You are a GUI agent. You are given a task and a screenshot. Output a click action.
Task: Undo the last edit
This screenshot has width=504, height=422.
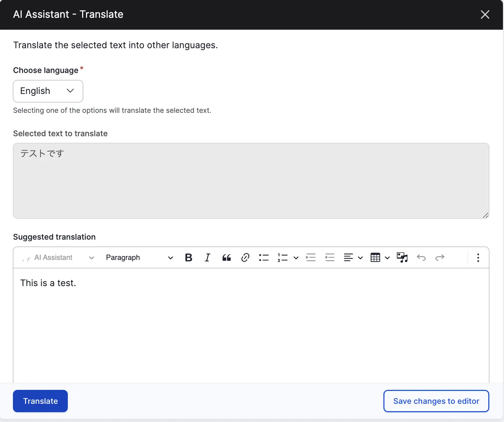pyautogui.click(x=421, y=258)
